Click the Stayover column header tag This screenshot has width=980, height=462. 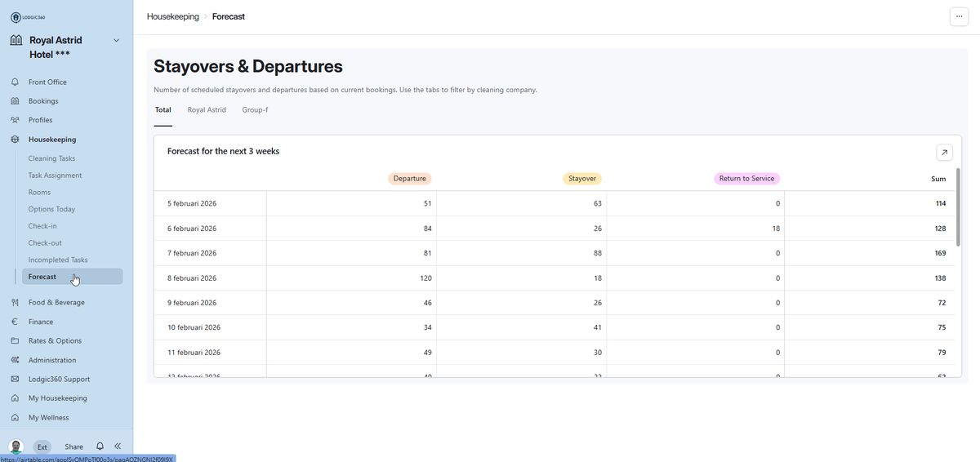pyautogui.click(x=582, y=178)
